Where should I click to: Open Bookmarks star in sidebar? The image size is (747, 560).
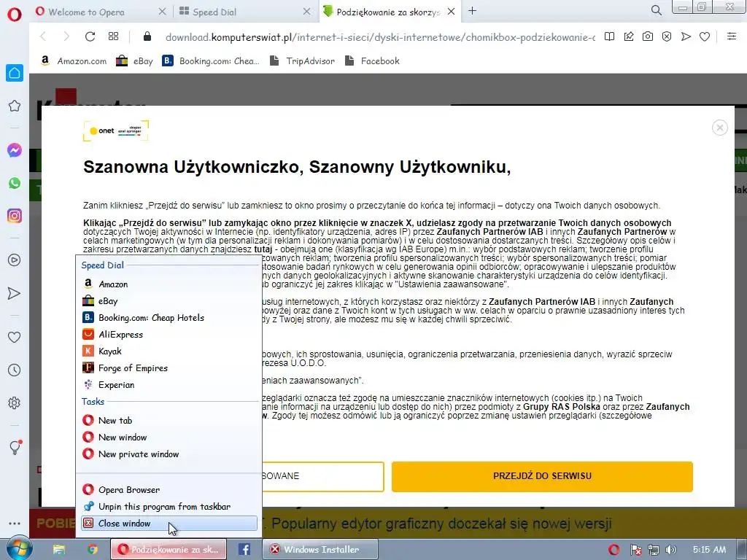[x=15, y=106]
